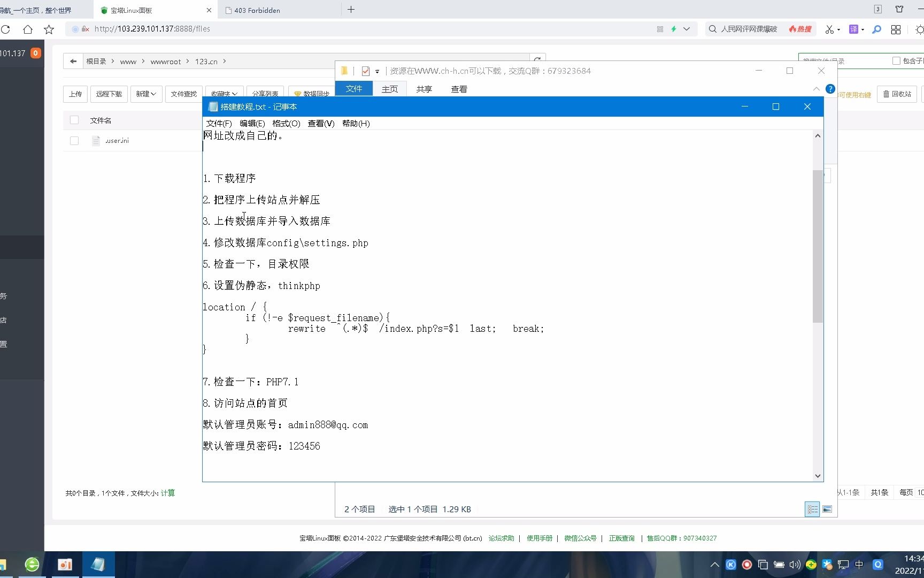
Task: Click Notepad scrollbar up arrow
Action: coord(818,136)
